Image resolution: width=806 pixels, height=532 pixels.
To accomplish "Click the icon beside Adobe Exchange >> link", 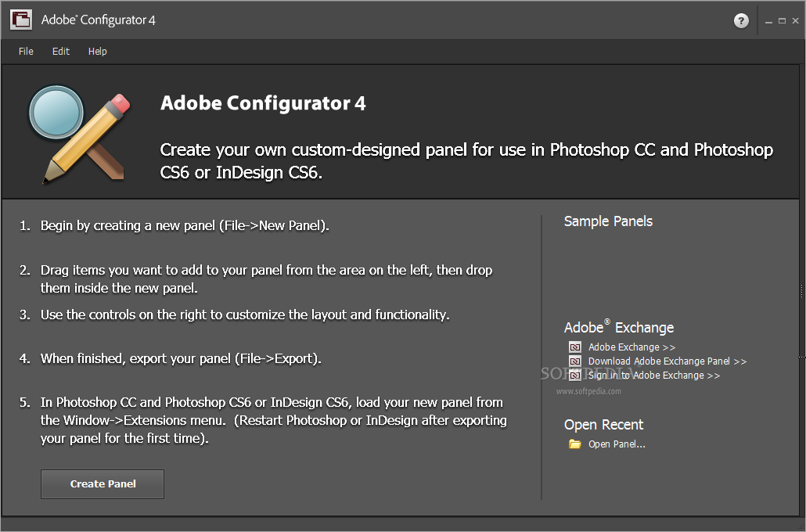I will [x=574, y=347].
